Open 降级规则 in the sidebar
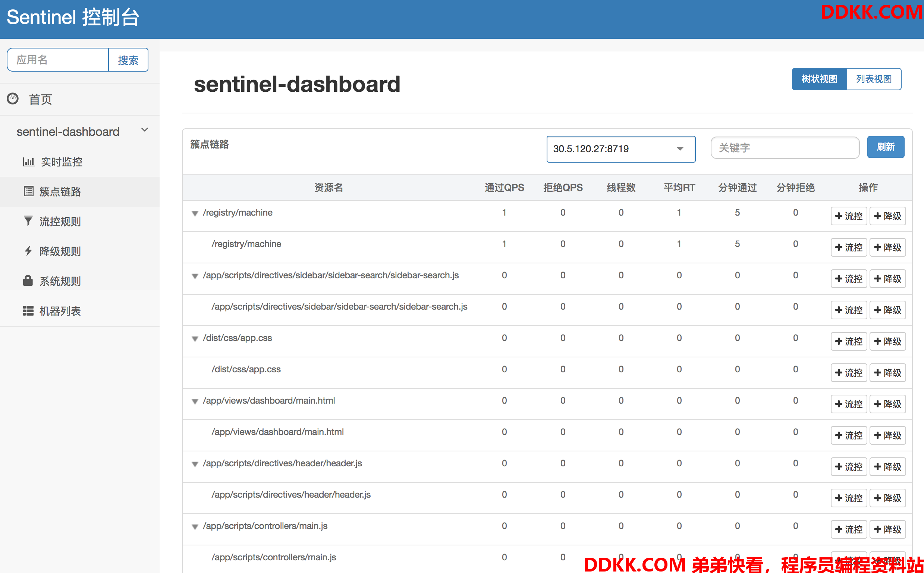This screenshot has height=573, width=924. click(x=79, y=251)
